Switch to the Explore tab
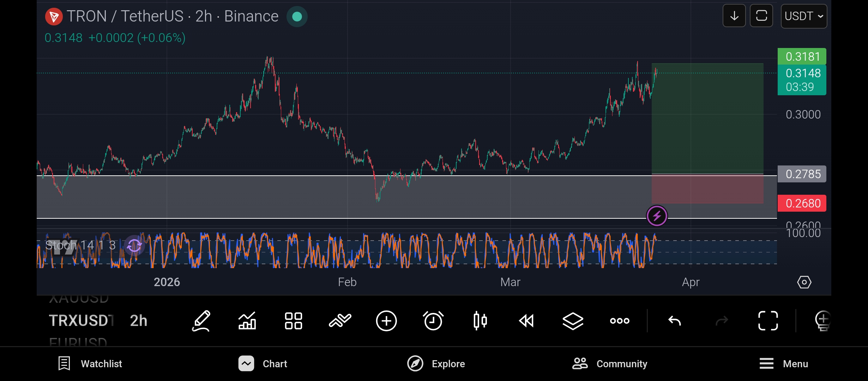The height and width of the screenshot is (381, 868). coord(436,364)
